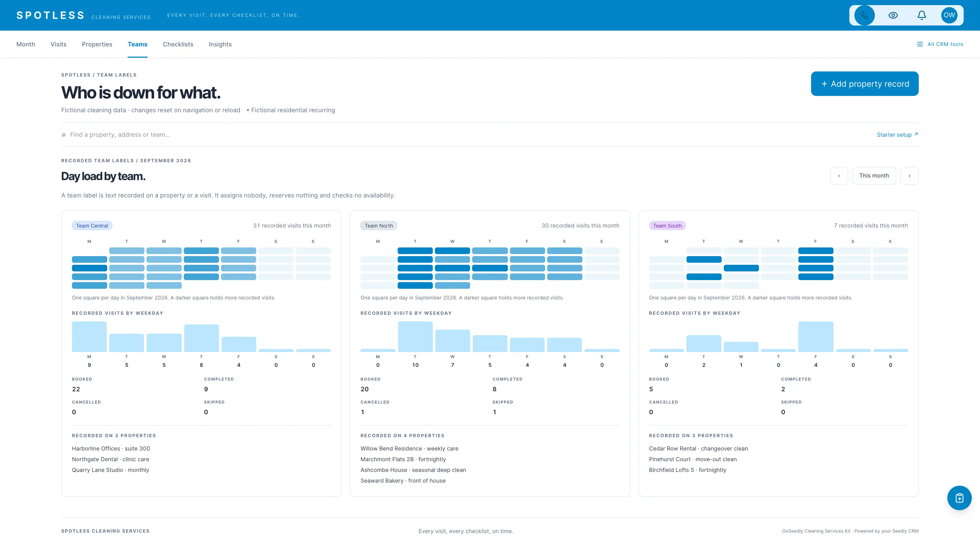Image resolution: width=980 pixels, height=551 pixels.
Task: Click the search magnifier icon
Action: click(64, 135)
